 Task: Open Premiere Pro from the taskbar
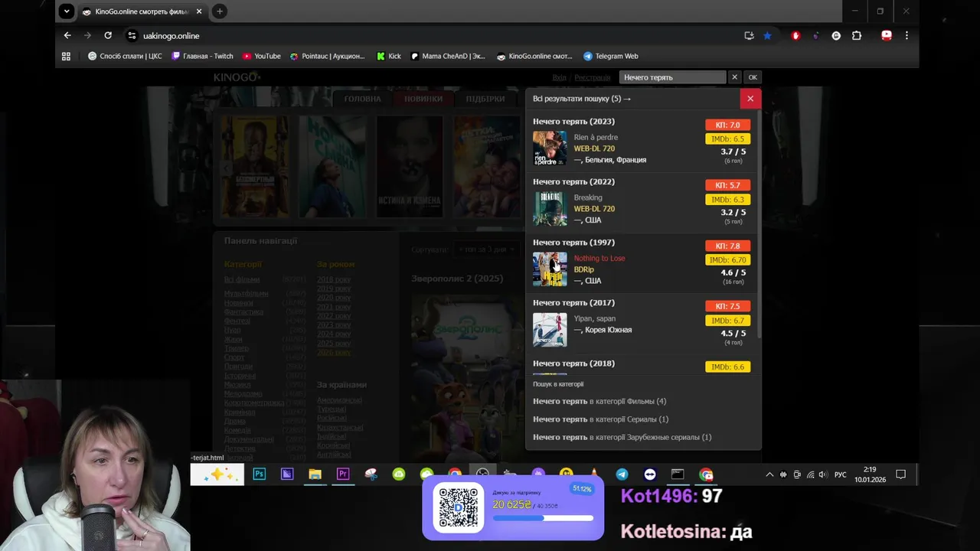[342, 474]
